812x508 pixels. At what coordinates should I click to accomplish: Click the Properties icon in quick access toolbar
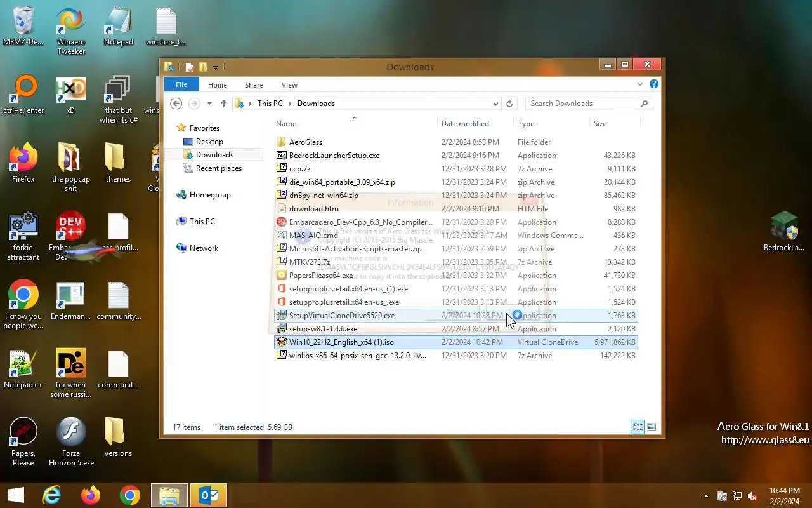pos(189,67)
